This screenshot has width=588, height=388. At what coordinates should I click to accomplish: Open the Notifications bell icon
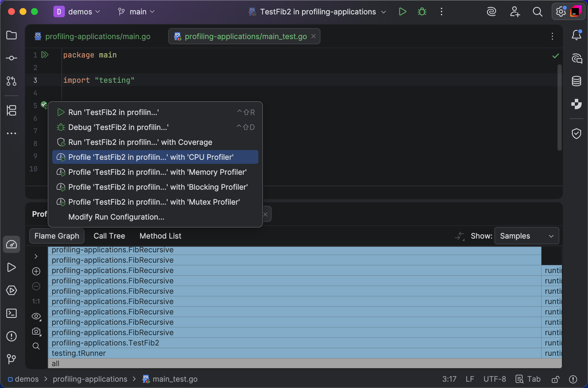point(576,35)
